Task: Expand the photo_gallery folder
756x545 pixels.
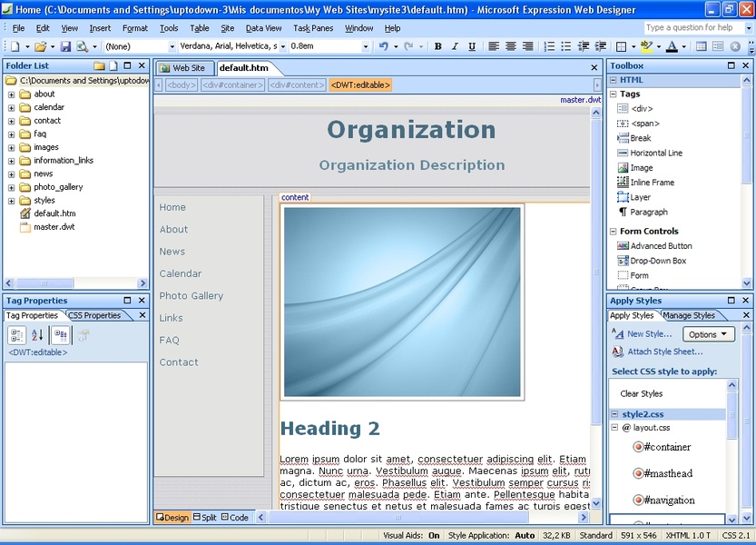Action: click(x=12, y=187)
